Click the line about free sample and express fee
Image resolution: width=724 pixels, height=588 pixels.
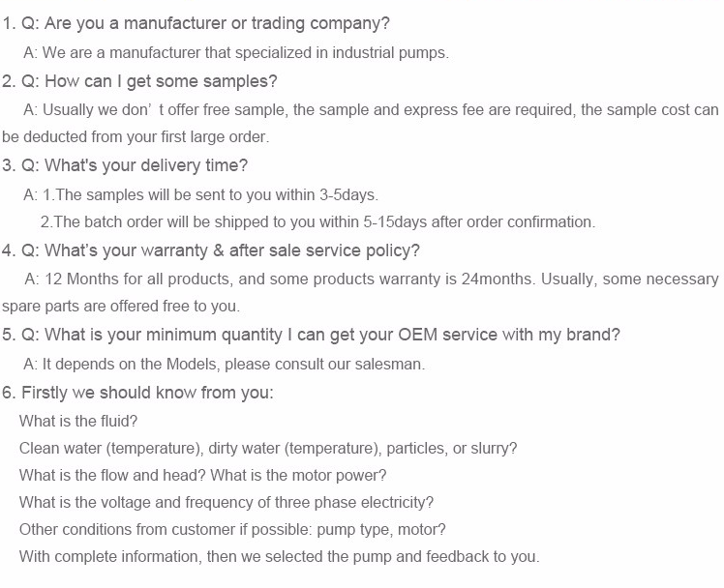point(372,109)
